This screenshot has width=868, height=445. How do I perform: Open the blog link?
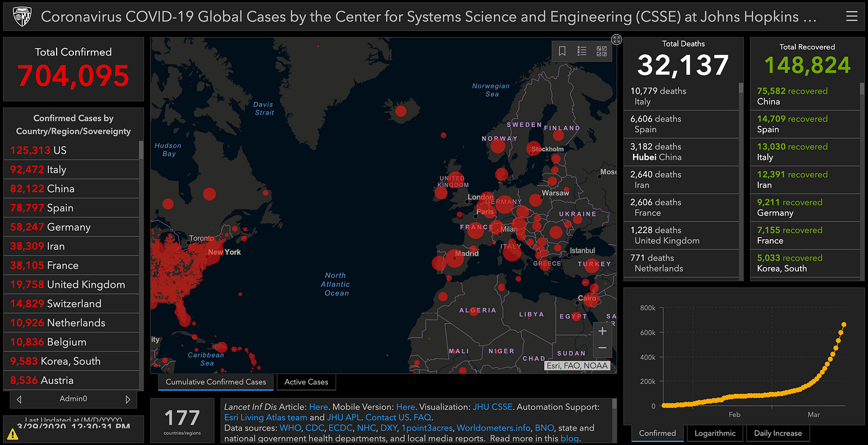tap(569, 438)
